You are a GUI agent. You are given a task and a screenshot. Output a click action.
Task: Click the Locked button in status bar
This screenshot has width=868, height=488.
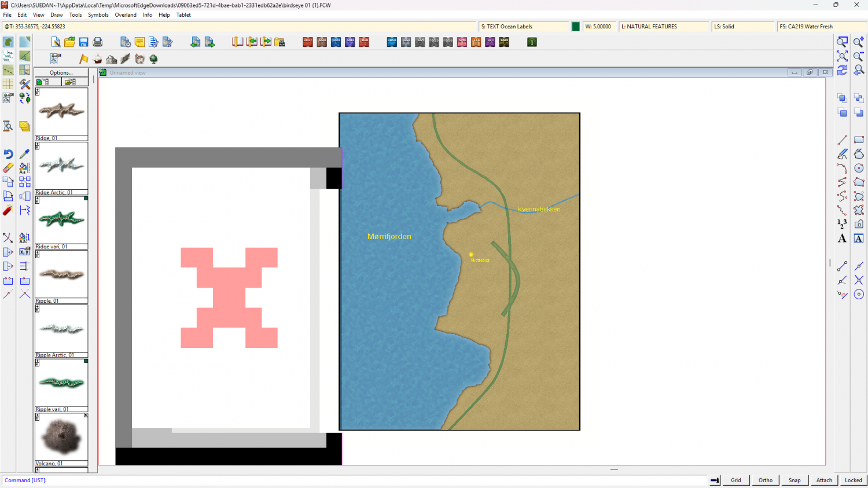pos(853,480)
